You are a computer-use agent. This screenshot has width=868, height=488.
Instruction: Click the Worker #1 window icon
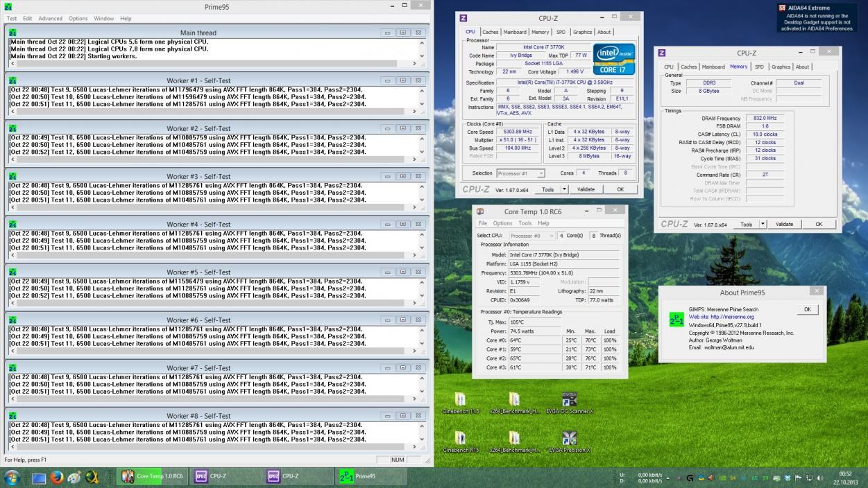coord(12,80)
